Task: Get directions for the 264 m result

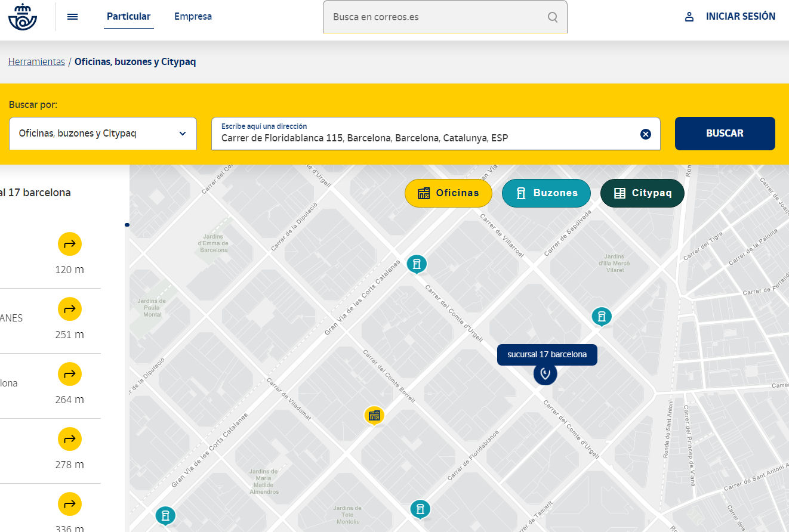Action: (x=70, y=374)
